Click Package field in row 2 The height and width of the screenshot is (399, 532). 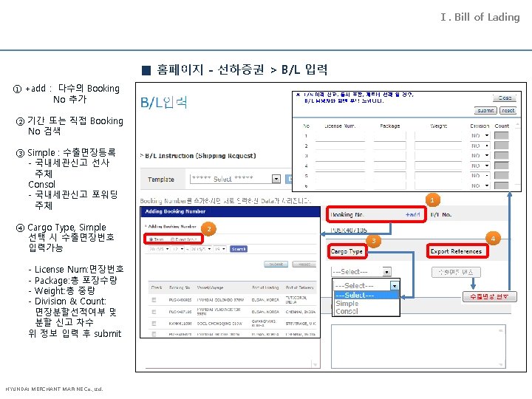coord(390,146)
